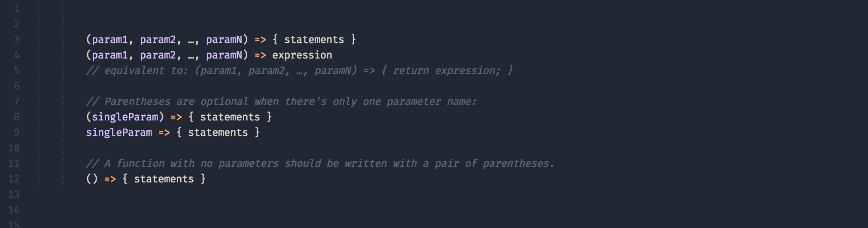Click line number 10 in the gutter

pyautogui.click(x=14, y=148)
